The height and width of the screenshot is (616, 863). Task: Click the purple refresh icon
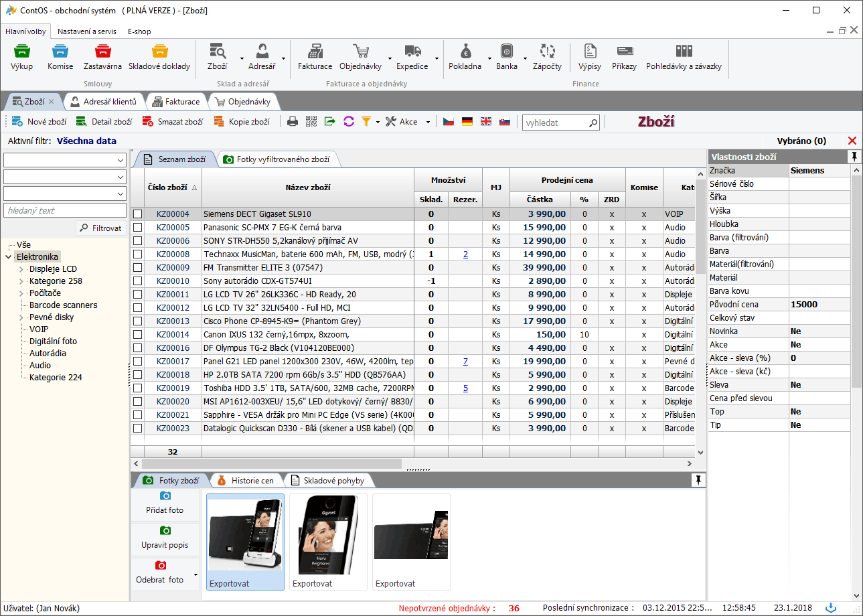pos(349,121)
